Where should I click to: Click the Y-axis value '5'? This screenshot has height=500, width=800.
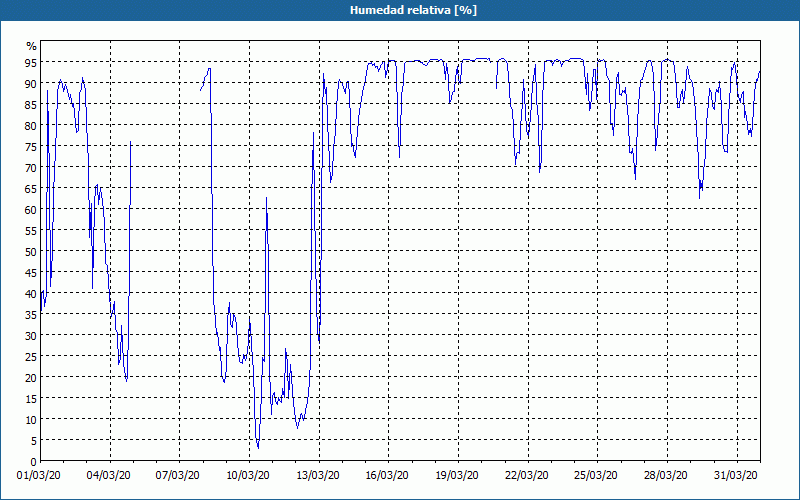point(34,441)
